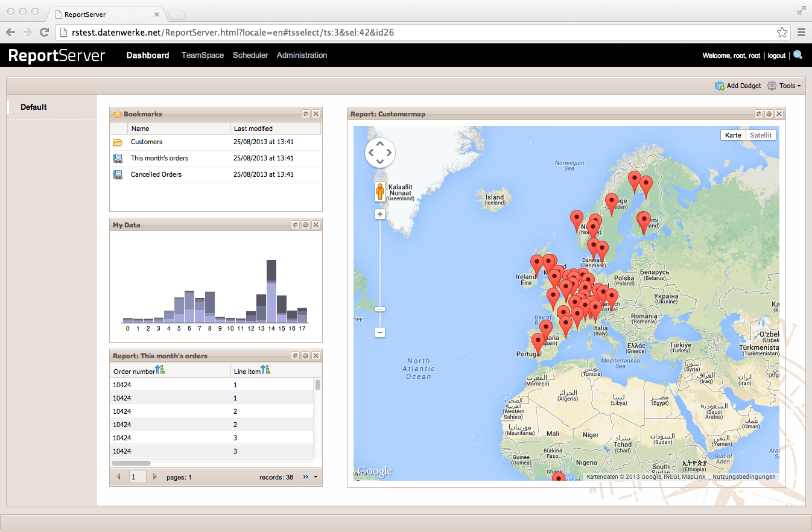Click the ReportServer logo
This screenshot has height=532, width=812.
pos(57,55)
